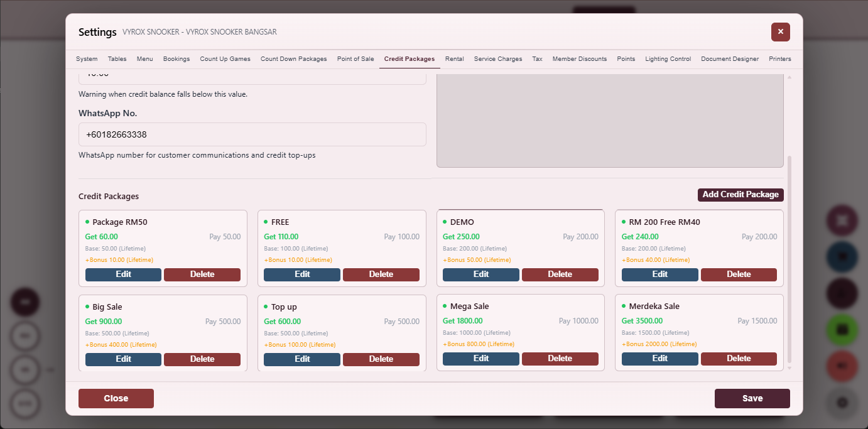The height and width of the screenshot is (429, 868).
Task: Click the '+Bonus 2000.00 (Lifetime)' text
Action: coord(659,344)
